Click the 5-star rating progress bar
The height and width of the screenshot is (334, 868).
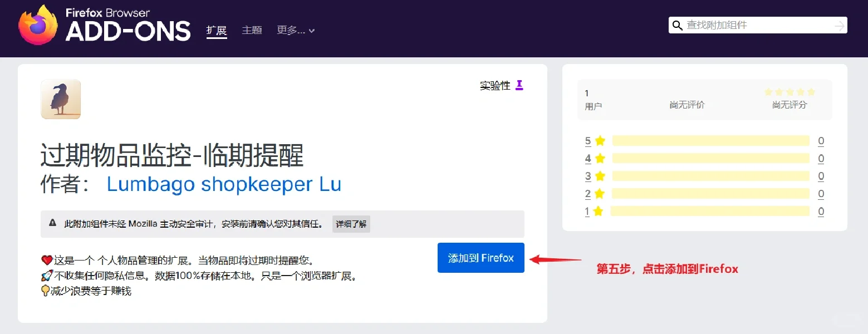pyautogui.click(x=710, y=140)
